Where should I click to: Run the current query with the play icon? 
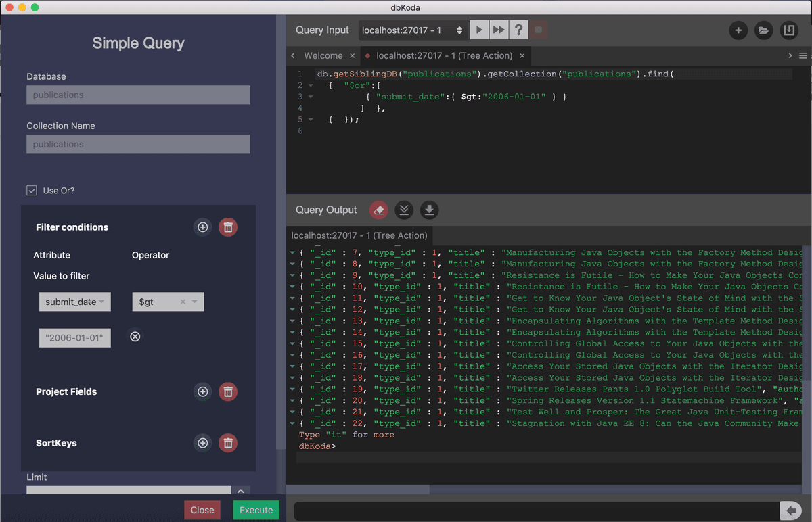pos(479,30)
